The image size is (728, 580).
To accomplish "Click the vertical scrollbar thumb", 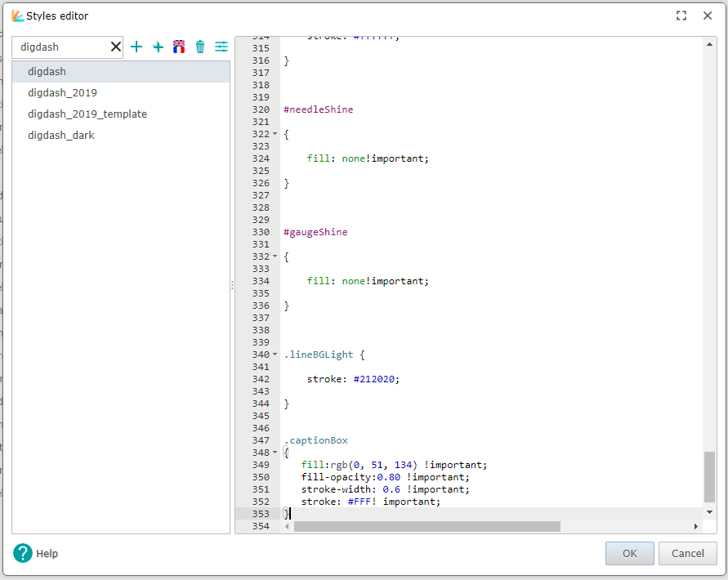I will coord(709,477).
